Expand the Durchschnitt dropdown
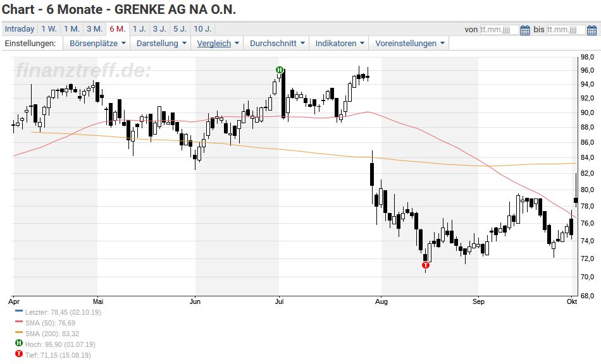This screenshot has width=601, height=364. coord(276,43)
